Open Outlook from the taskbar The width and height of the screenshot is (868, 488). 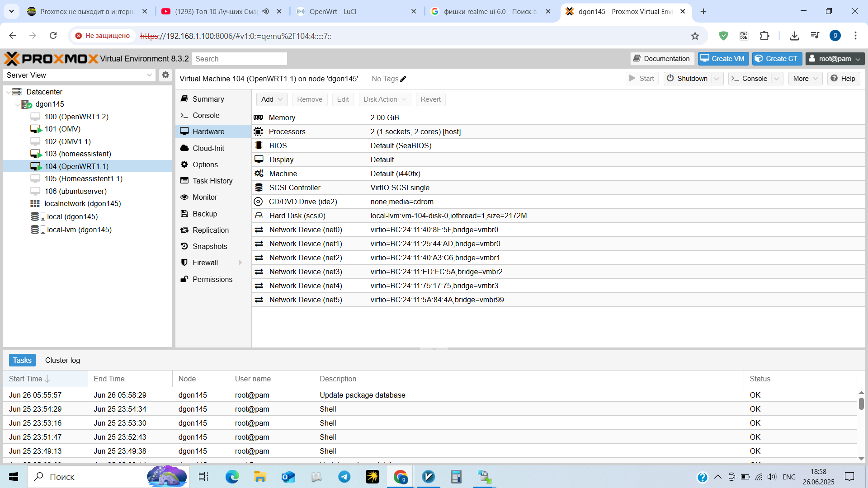coord(288,477)
